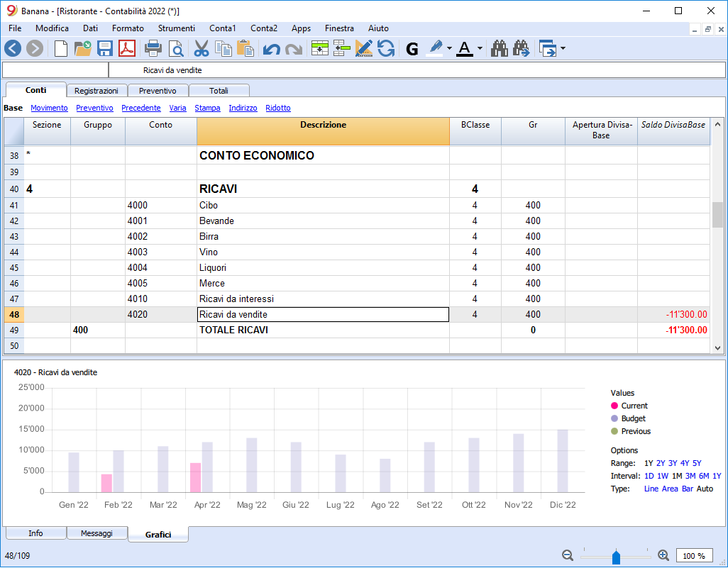Save the file with the floppy disk icon

105,48
